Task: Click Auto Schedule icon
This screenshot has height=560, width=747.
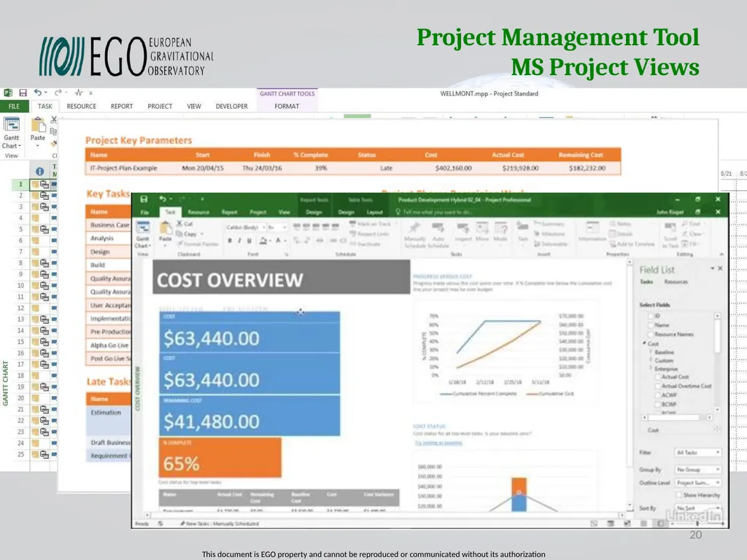Action: 438,228
